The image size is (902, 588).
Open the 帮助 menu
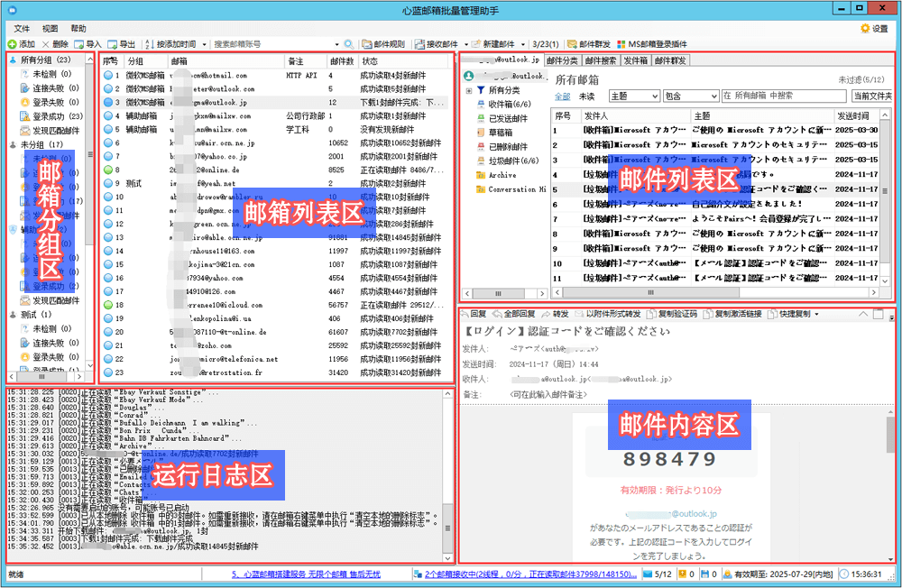click(x=78, y=28)
